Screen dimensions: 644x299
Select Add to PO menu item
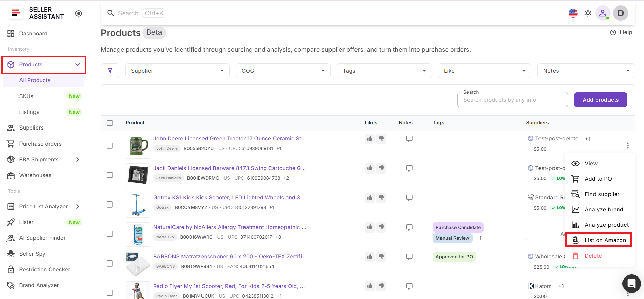(x=600, y=179)
